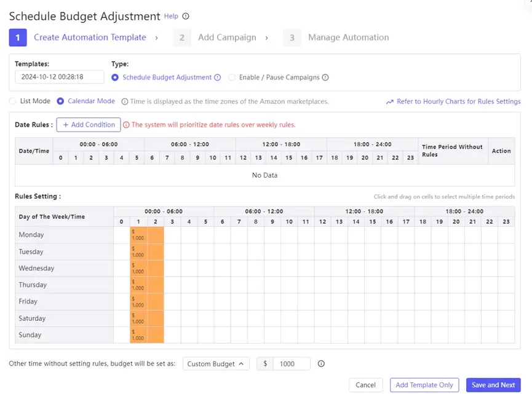Click No Data text in date rules table
Viewport: 532px width, 394px height.
tap(264, 175)
